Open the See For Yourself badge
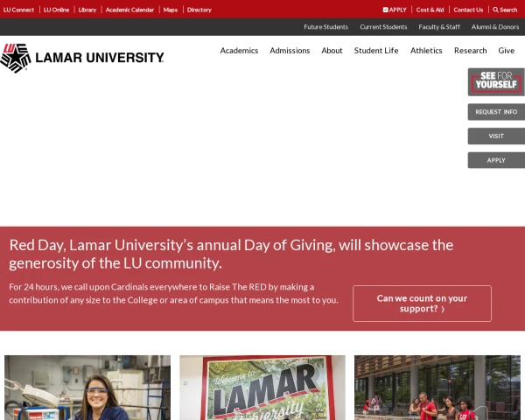The image size is (525, 420). pos(496,82)
